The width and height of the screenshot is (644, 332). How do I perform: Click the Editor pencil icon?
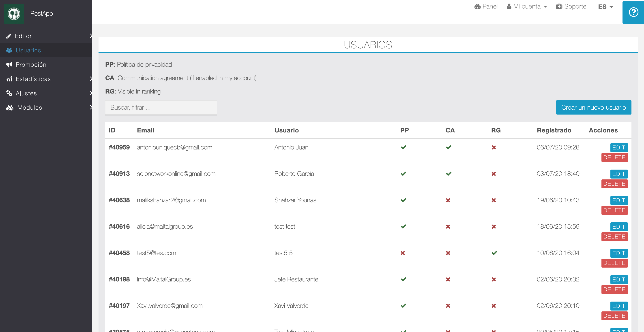[x=9, y=36]
